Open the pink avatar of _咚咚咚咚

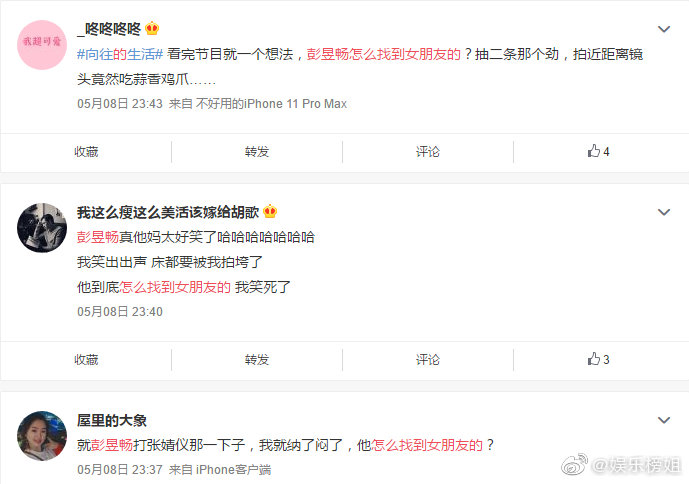[x=42, y=44]
